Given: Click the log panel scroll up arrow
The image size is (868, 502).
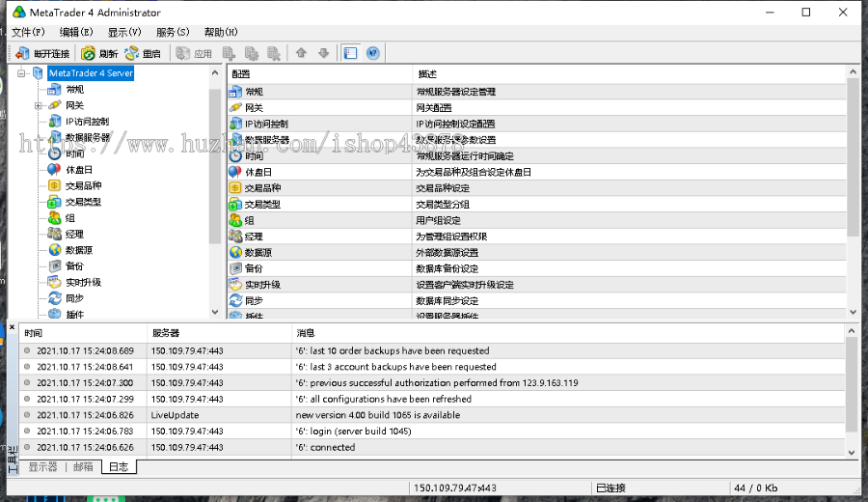Looking at the screenshot, I should pyautogui.click(x=852, y=331).
